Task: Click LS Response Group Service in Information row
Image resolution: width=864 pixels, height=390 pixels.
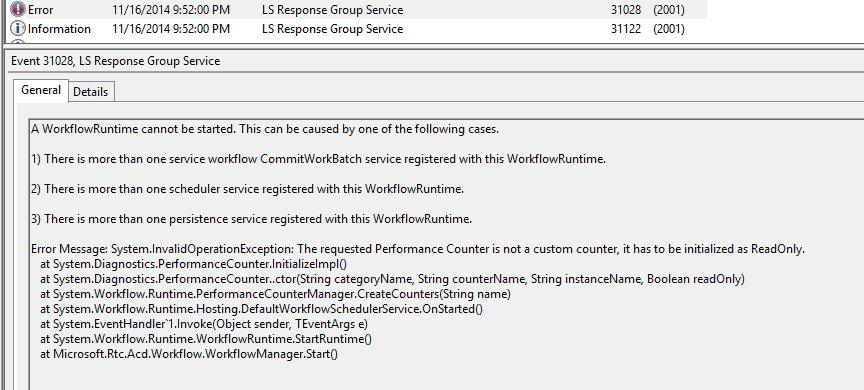Action: click(332, 29)
